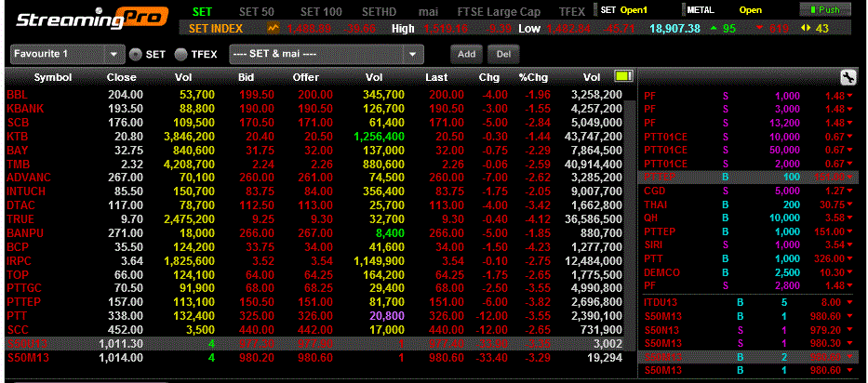Expand the SET & mai symbol list dropdown

[327, 54]
